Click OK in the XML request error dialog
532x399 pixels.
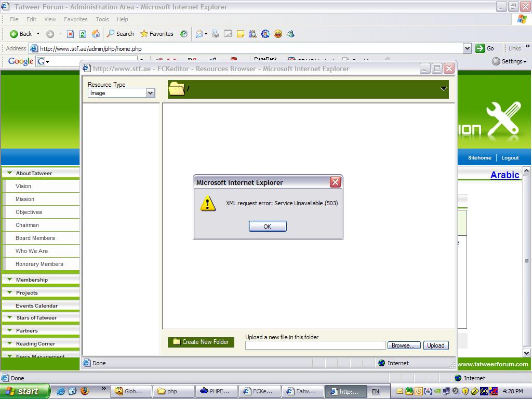tap(268, 227)
